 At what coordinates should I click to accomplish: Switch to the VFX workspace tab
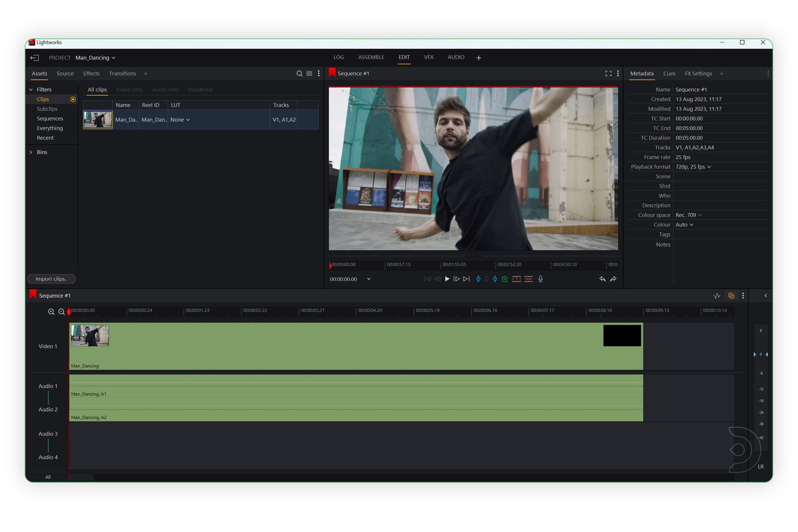tap(429, 57)
